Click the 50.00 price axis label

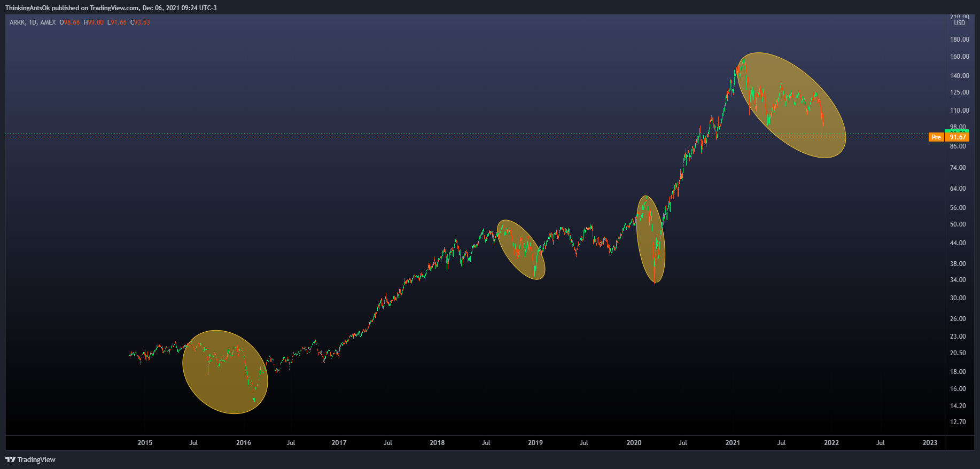(958, 224)
